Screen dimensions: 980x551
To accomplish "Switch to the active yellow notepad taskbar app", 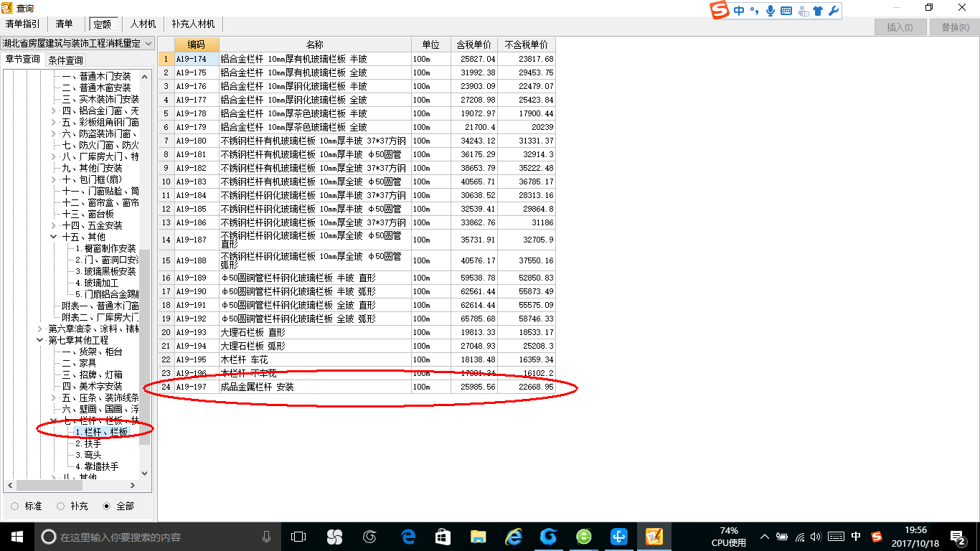I will (x=654, y=537).
